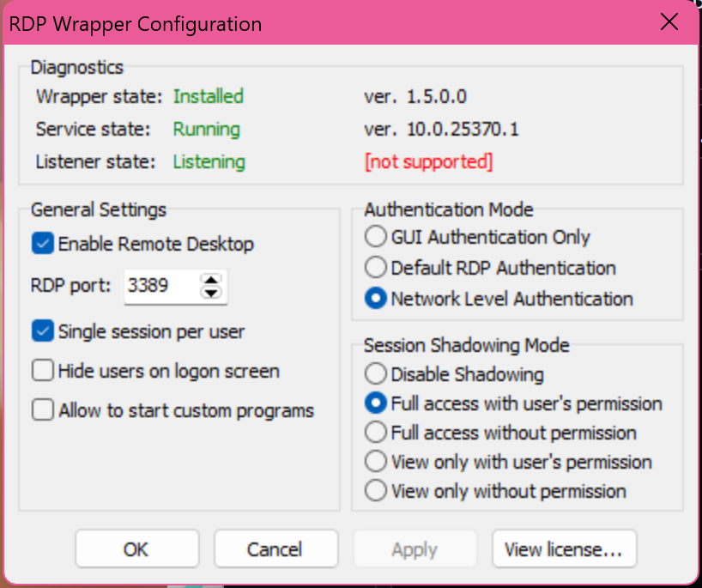Choose View only without permission

374,490
